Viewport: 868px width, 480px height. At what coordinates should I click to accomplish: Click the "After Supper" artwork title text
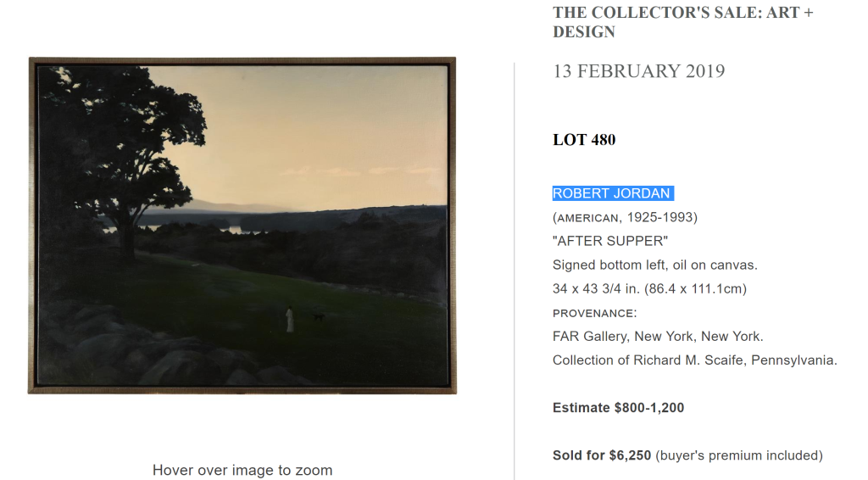610,241
